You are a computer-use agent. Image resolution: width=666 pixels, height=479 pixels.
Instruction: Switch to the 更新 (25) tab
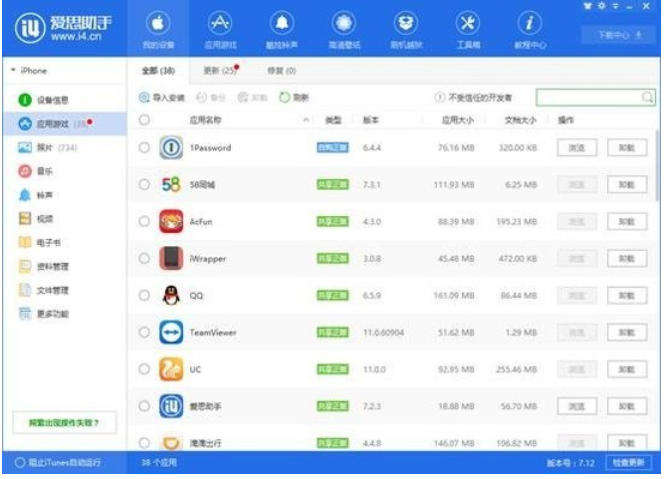tap(219, 71)
